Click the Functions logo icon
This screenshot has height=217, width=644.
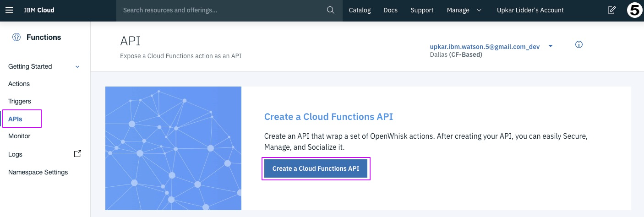[16, 38]
